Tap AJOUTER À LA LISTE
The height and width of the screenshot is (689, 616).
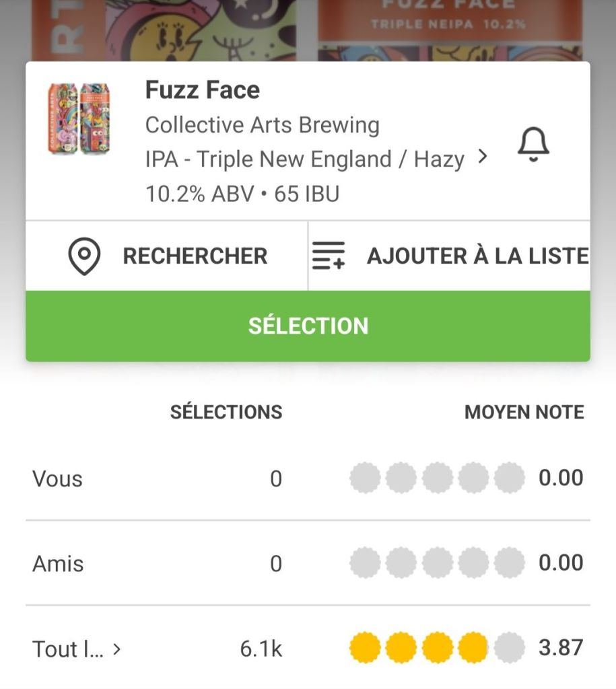pos(477,256)
